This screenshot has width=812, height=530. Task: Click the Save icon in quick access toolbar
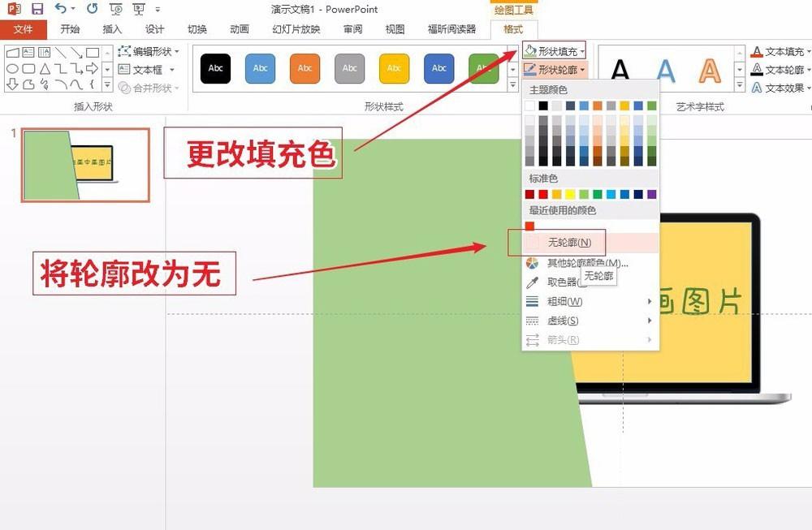click(37, 8)
